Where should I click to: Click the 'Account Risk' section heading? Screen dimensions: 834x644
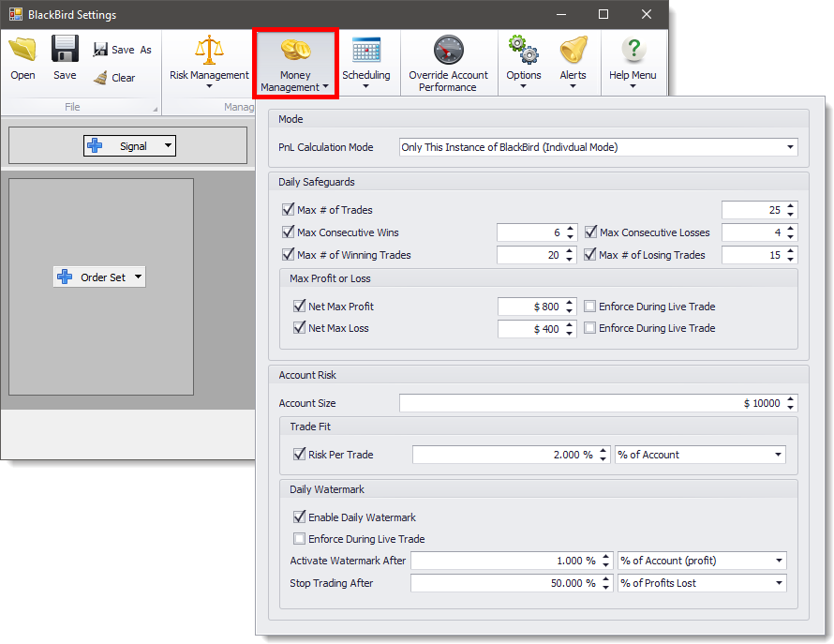tap(307, 375)
